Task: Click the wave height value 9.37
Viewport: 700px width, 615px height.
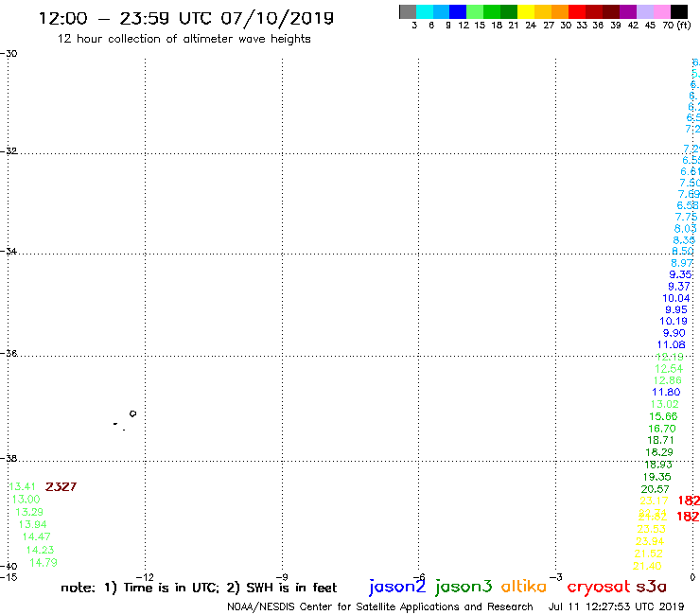Action: click(x=678, y=287)
